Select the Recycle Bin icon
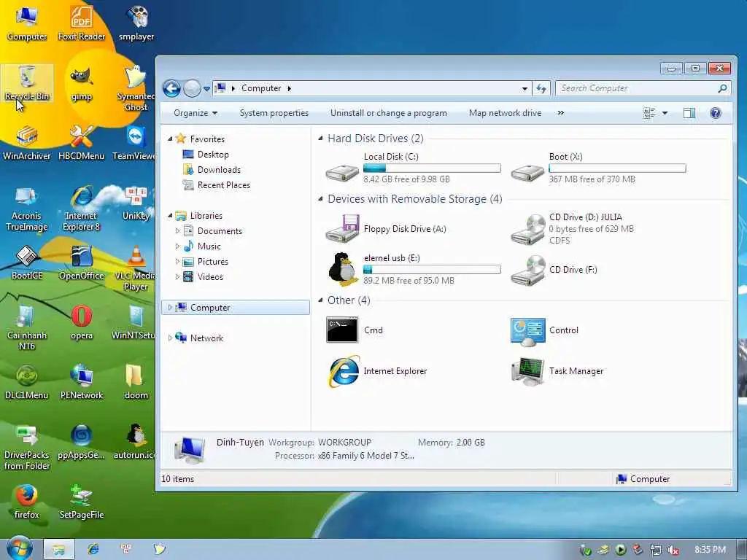Screen dimensions: 747x560 click(27, 83)
